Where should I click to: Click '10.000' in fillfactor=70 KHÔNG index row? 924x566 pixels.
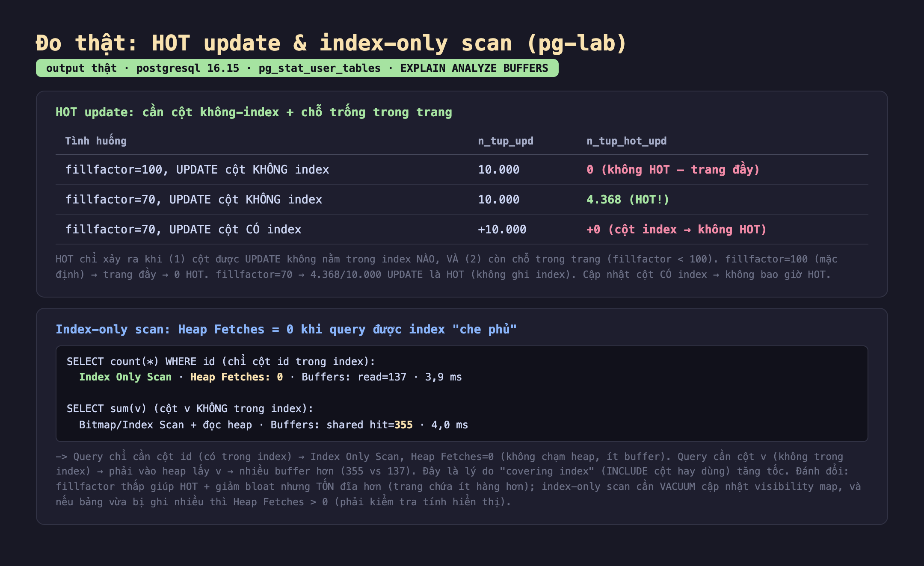coord(499,200)
